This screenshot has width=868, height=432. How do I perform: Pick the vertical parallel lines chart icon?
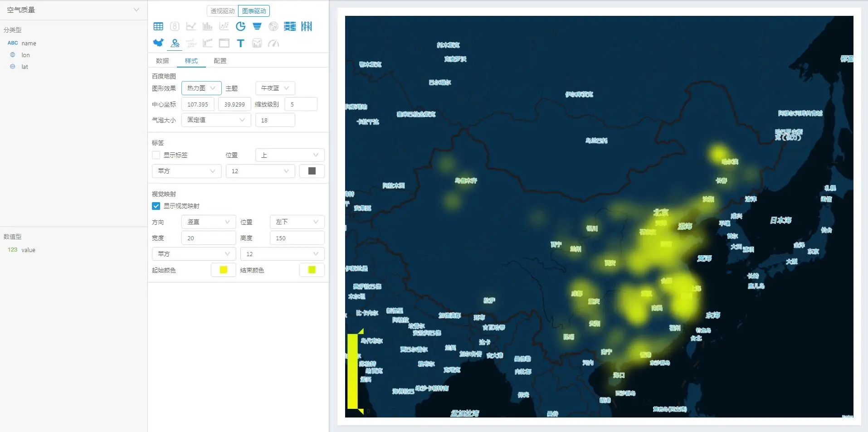point(307,26)
